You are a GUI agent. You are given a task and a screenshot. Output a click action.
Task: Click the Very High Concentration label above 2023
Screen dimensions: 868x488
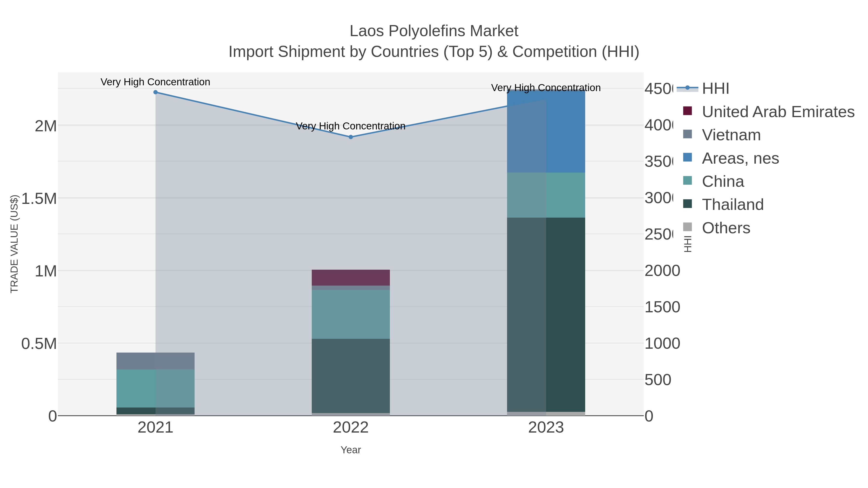pos(546,87)
